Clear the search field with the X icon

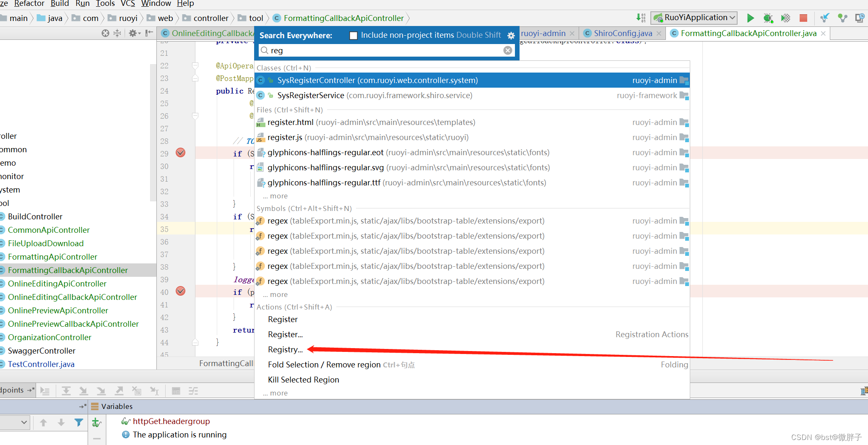point(507,50)
